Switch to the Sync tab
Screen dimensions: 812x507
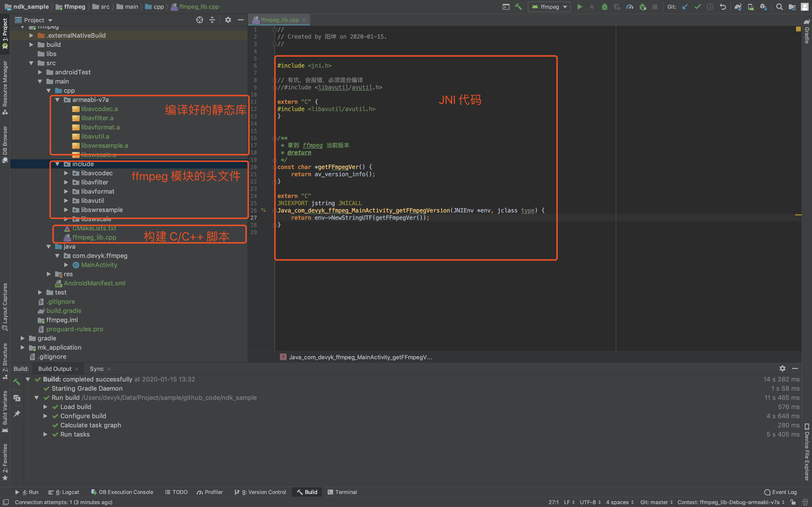(96, 368)
